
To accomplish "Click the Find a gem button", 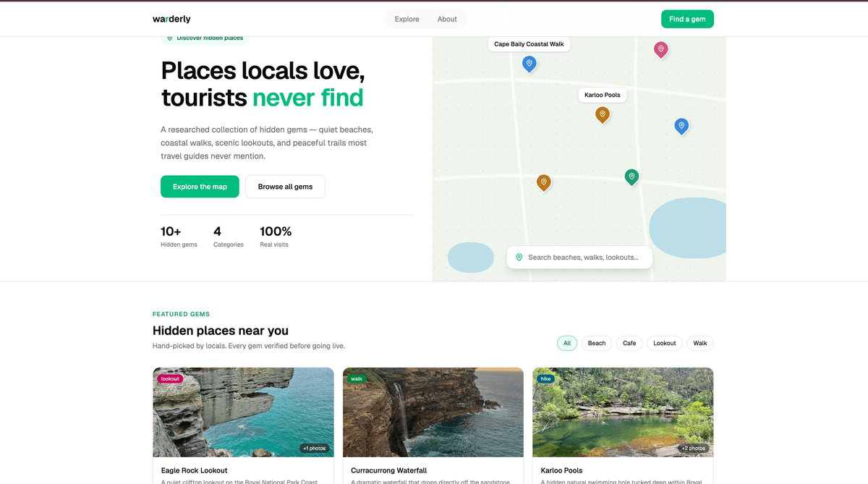I will (687, 20).
